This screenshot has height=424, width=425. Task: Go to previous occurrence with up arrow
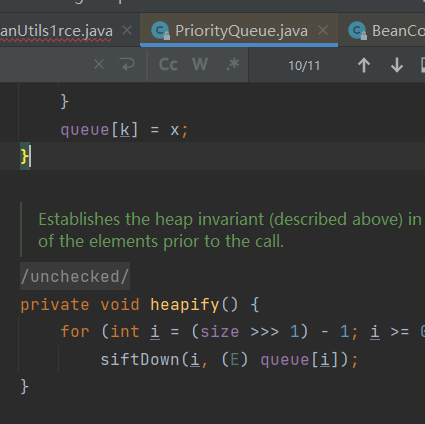pos(364,65)
